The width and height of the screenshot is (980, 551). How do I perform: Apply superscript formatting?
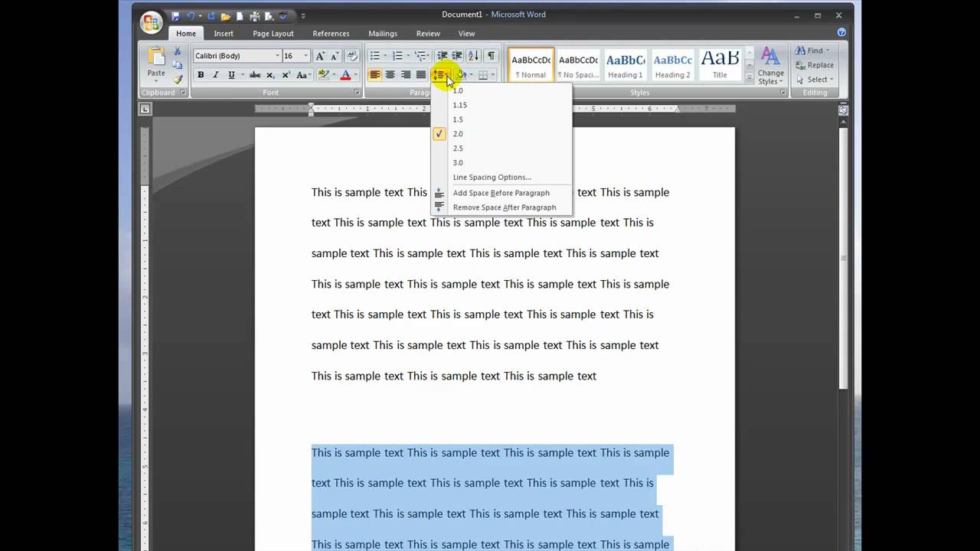(x=286, y=75)
